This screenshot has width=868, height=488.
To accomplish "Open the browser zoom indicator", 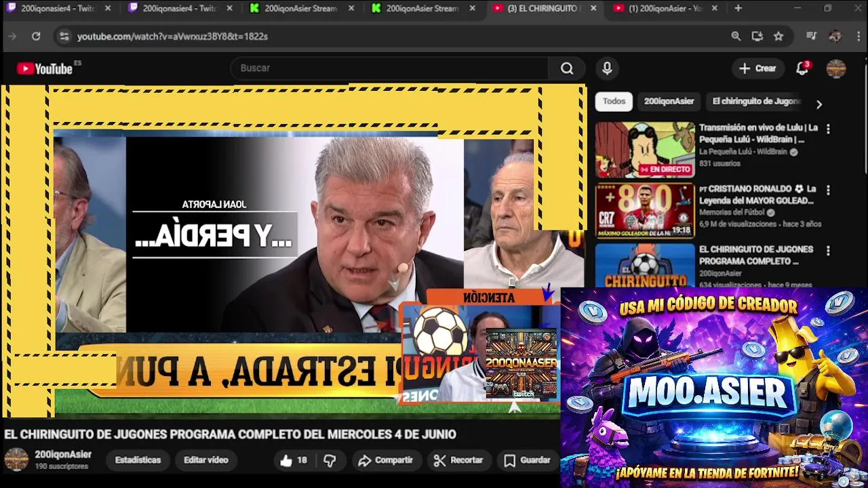I will click(736, 37).
